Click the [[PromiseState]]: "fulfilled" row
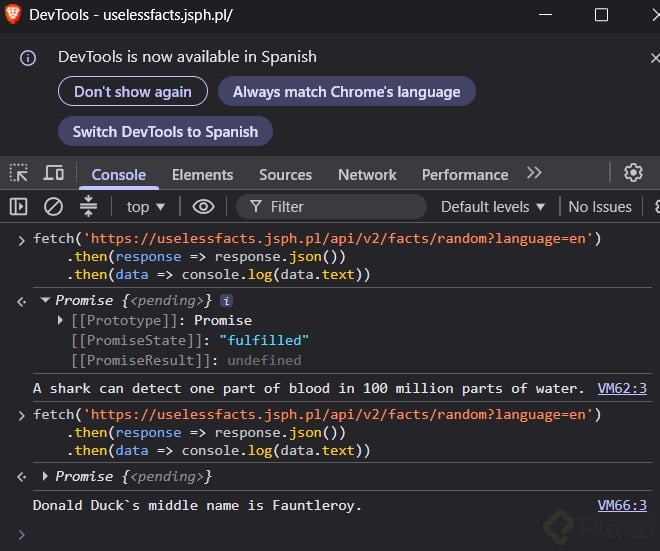This screenshot has width=660, height=551. [x=190, y=340]
